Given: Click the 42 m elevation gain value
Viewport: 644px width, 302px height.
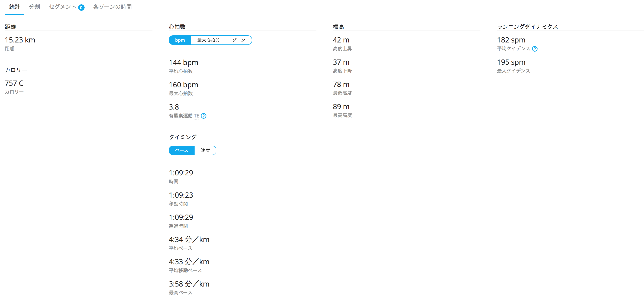Looking at the screenshot, I should pyautogui.click(x=341, y=40).
